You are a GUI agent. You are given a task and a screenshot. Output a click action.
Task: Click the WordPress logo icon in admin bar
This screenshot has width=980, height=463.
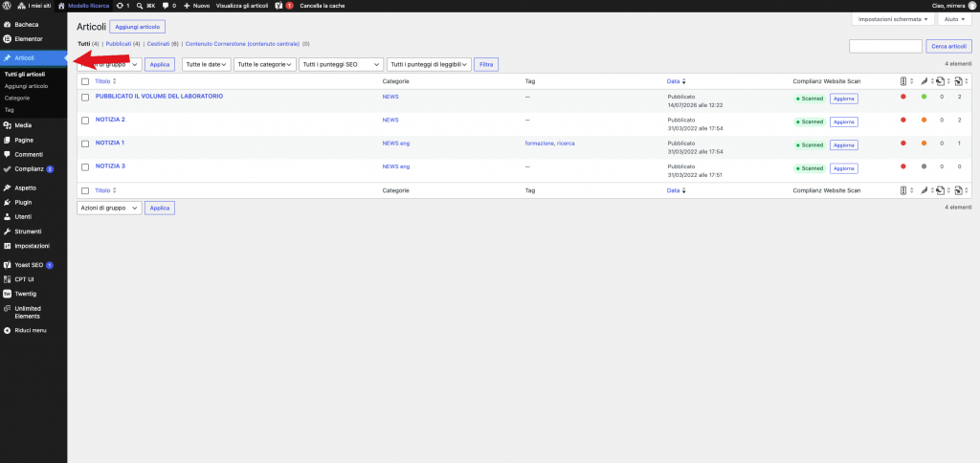(7, 5)
